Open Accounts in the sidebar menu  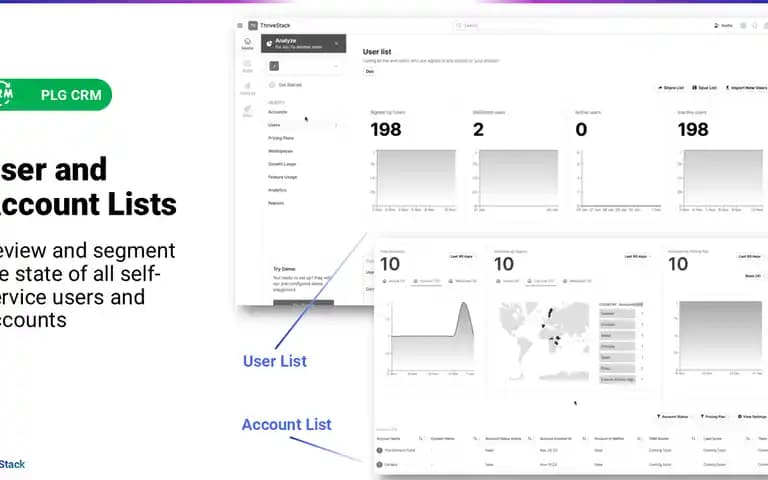pos(278,112)
